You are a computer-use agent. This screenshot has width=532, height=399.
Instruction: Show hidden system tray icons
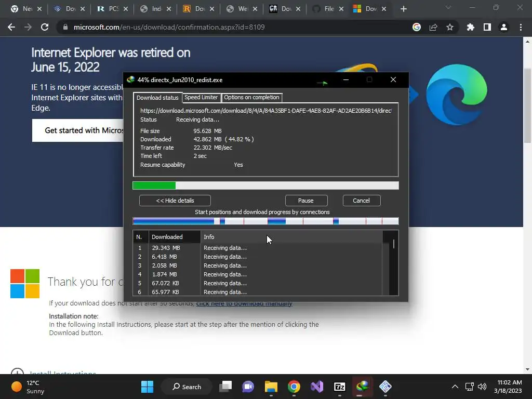pyautogui.click(x=455, y=387)
